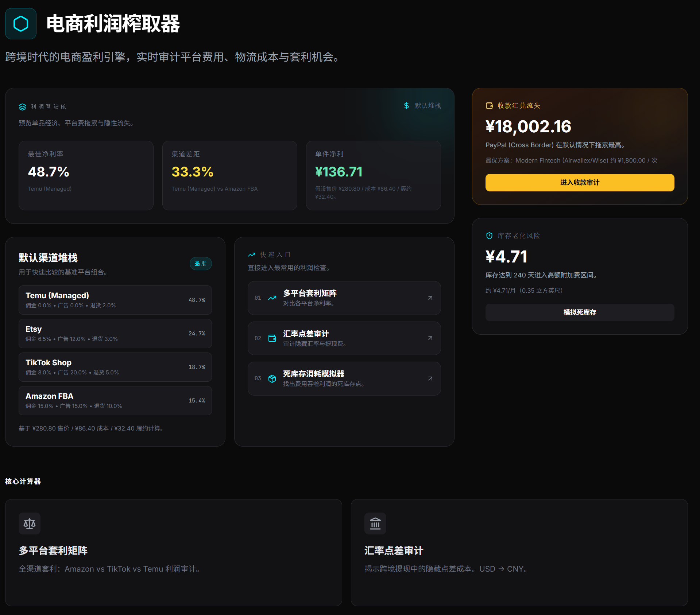Click the bank building icon in 汇率点差审计 card
This screenshot has width=700, height=615.
coord(375,523)
